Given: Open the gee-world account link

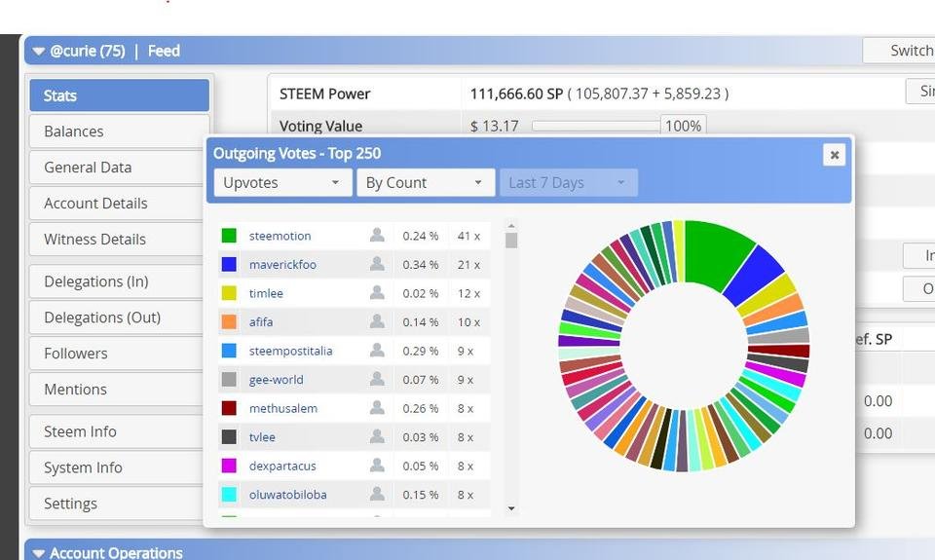Looking at the screenshot, I should (x=276, y=379).
